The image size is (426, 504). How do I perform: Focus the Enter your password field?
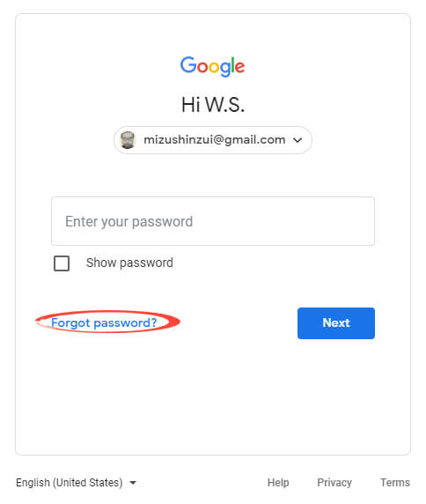tap(213, 221)
